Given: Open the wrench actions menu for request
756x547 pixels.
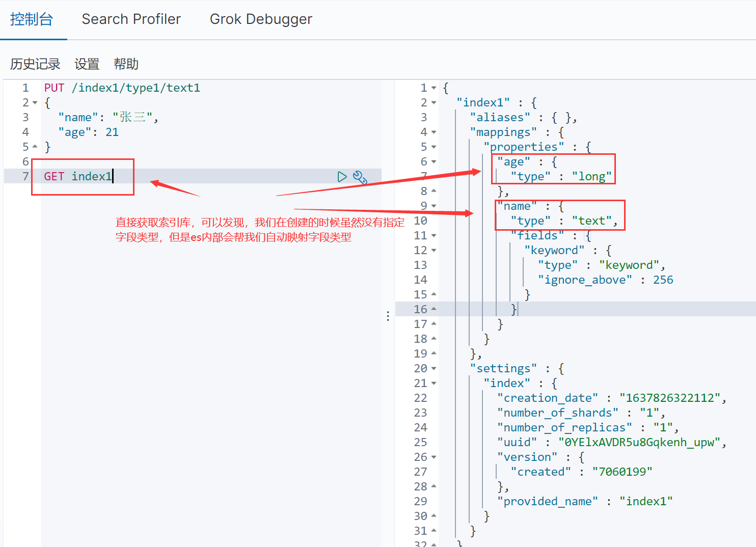Looking at the screenshot, I should (360, 177).
